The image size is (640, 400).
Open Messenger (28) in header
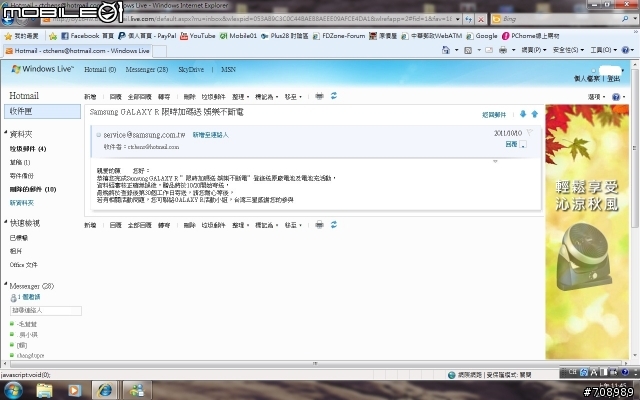click(147, 69)
